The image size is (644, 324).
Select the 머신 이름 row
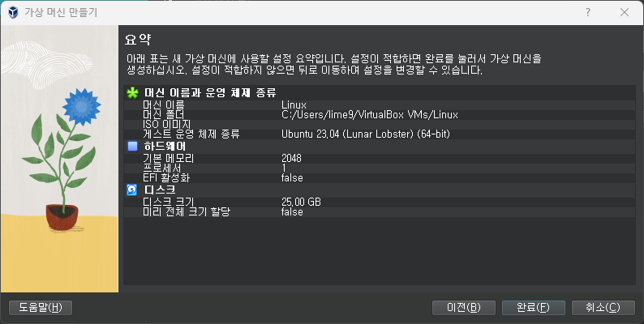click(x=380, y=105)
